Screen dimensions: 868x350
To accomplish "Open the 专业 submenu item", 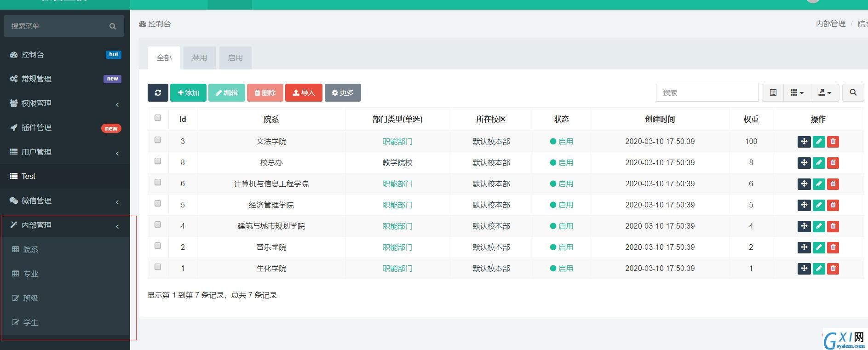I will [x=65, y=274].
